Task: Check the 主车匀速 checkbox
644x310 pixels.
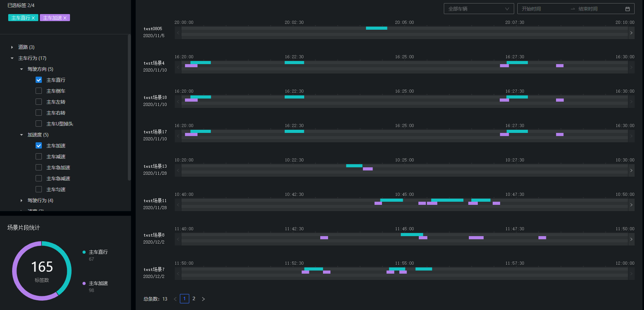Action: pyautogui.click(x=39, y=189)
